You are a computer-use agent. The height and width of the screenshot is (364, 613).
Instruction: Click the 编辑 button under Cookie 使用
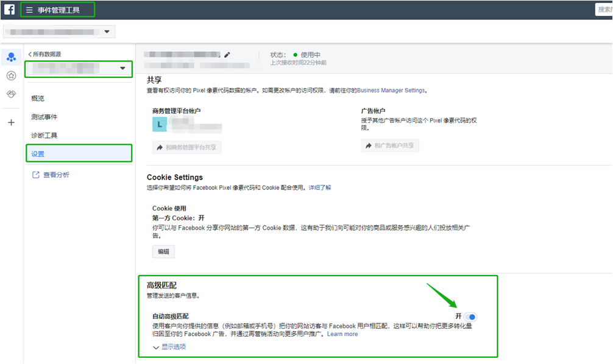163,251
